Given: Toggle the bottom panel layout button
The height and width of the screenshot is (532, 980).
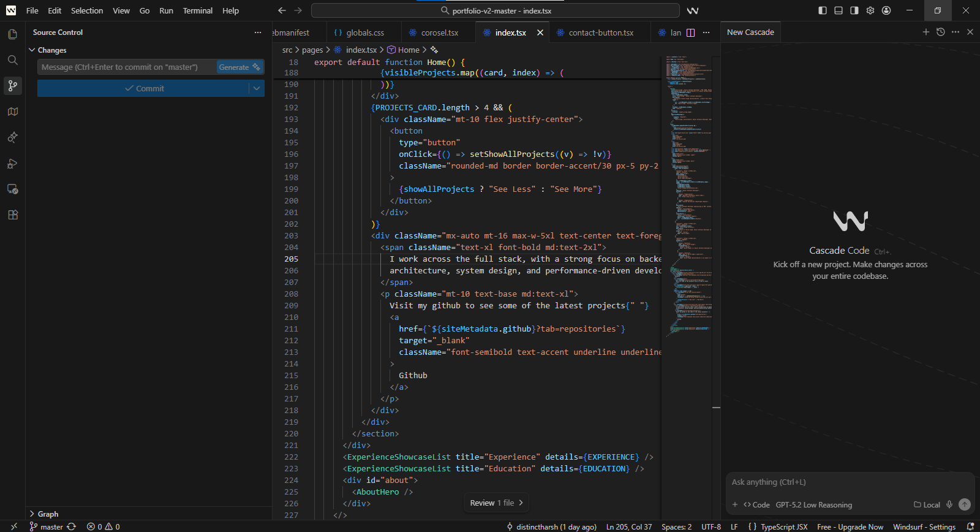Looking at the screenshot, I should click(x=839, y=10).
